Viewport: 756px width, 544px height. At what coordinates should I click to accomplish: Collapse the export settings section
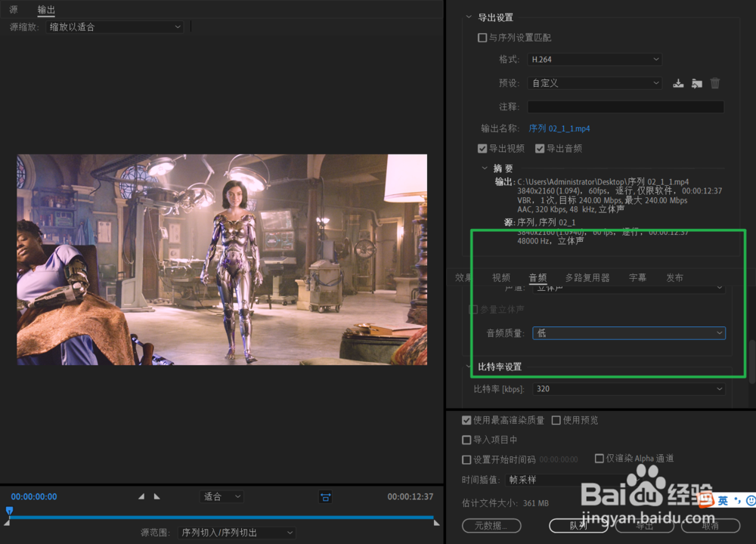(469, 17)
